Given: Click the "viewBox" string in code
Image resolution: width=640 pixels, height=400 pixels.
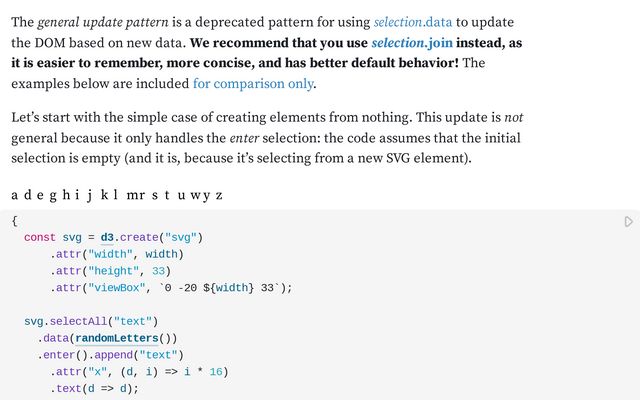Looking at the screenshot, I should 117,288.
